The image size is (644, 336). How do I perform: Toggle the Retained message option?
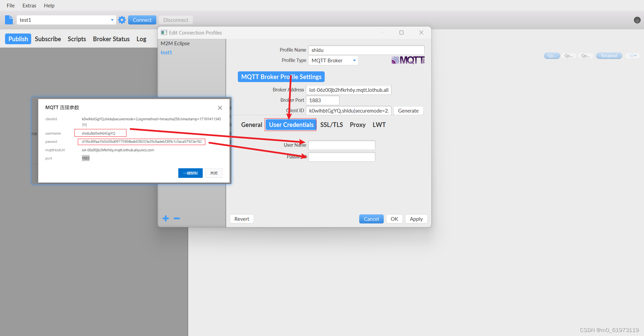609,56
